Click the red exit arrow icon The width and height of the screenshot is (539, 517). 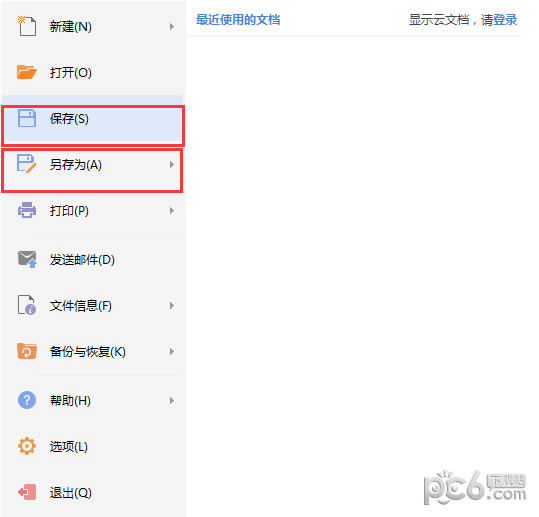27,492
